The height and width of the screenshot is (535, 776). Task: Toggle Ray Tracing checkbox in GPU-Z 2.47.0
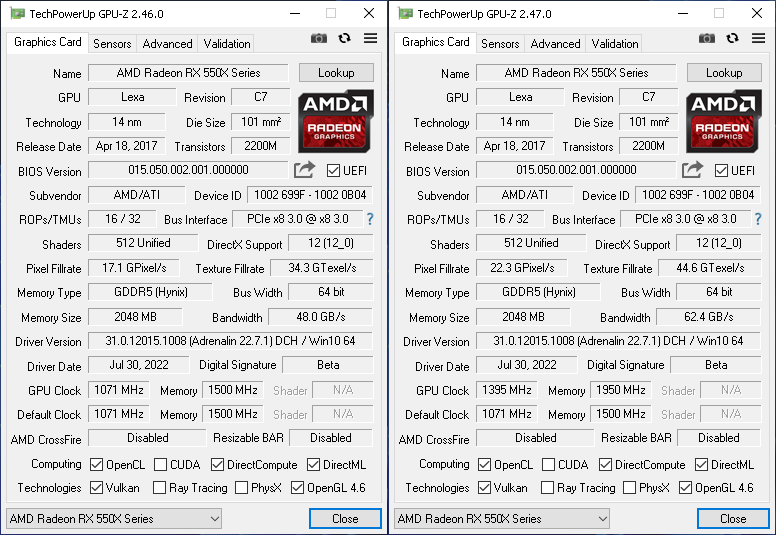(547, 487)
